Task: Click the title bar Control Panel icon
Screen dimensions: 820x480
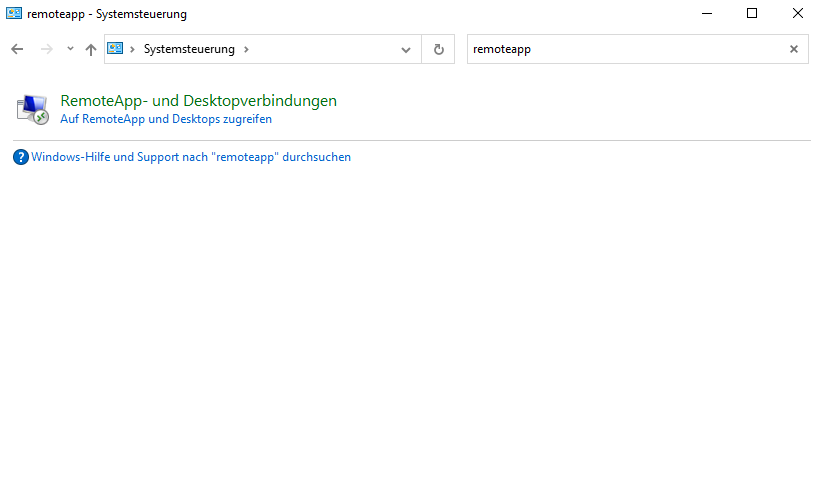Action: (14, 14)
